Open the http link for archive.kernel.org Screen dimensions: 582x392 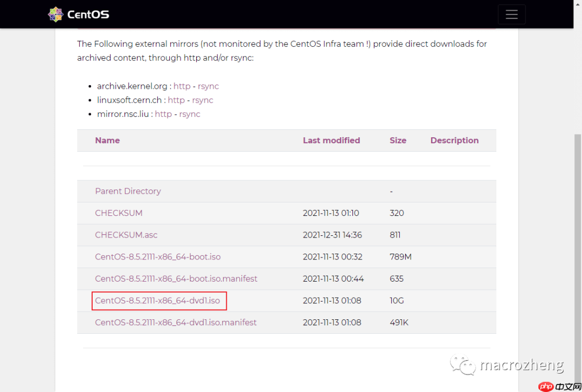tap(182, 86)
